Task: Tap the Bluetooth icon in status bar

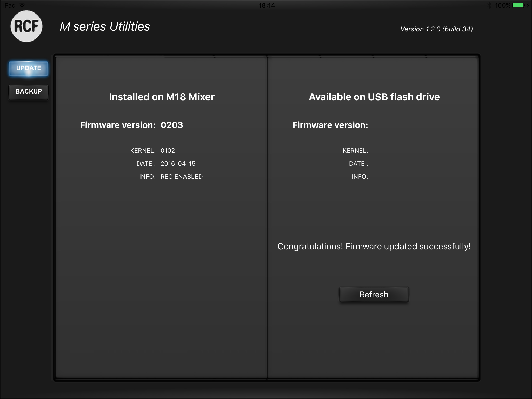Action: tap(489, 5)
